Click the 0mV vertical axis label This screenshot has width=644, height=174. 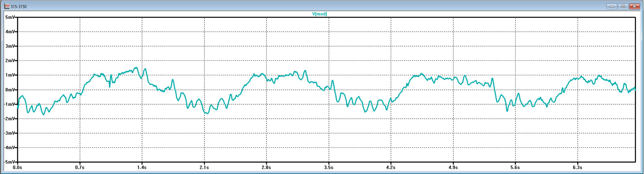[10, 90]
